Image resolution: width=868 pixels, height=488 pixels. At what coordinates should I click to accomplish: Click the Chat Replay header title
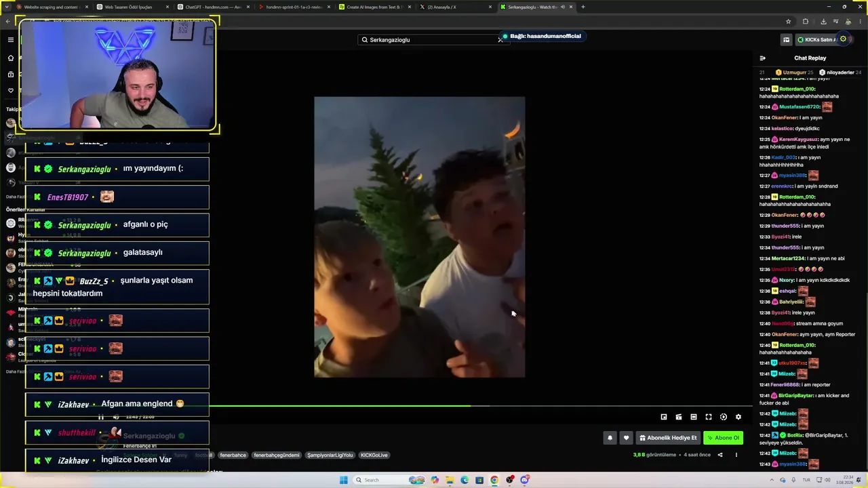(x=810, y=58)
